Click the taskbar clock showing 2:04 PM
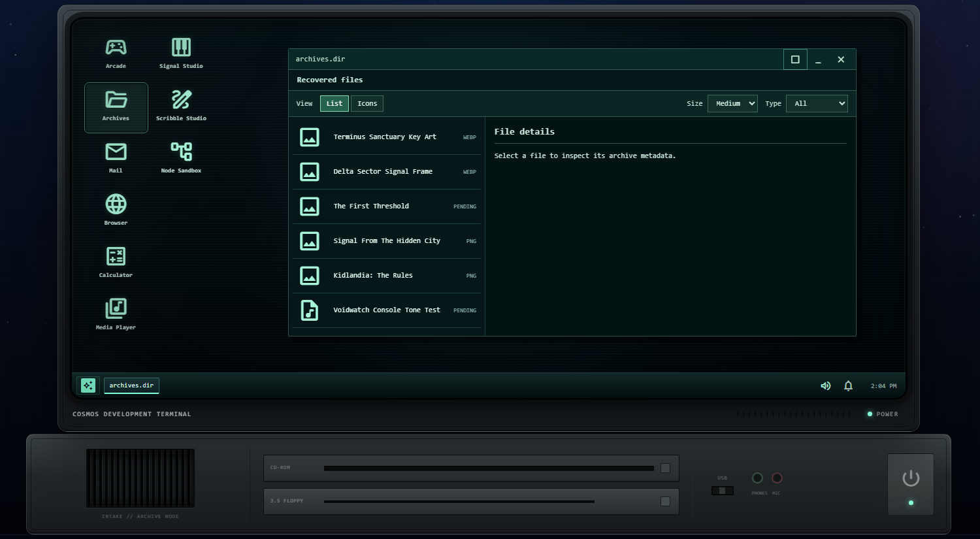Viewport: 980px width, 539px height. pyautogui.click(x=883, y=386)
